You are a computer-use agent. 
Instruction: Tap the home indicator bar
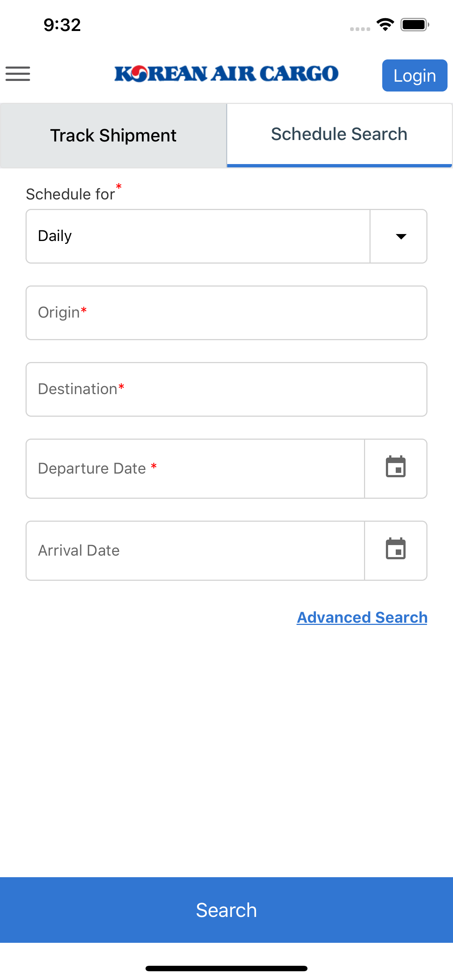[226, 968]
